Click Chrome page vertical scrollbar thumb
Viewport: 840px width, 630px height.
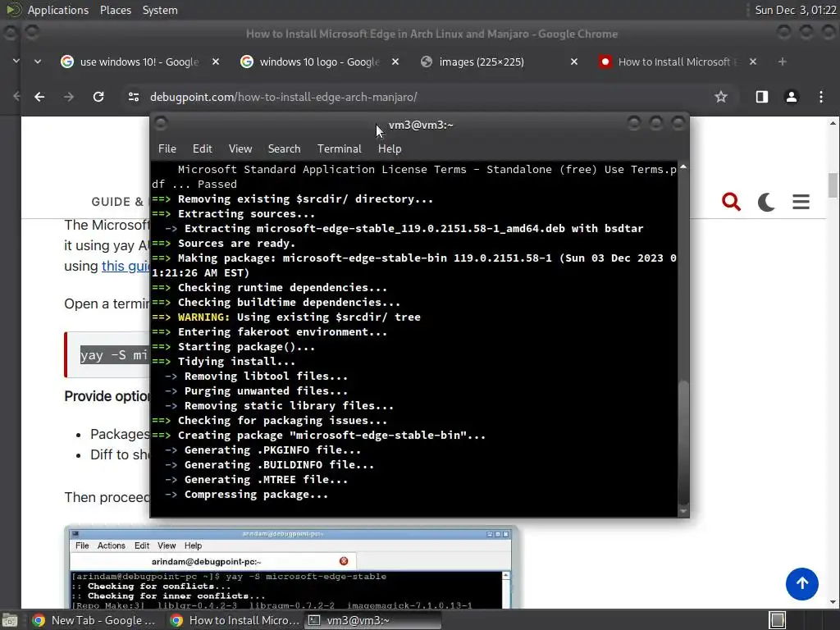(x=833, y=185)
